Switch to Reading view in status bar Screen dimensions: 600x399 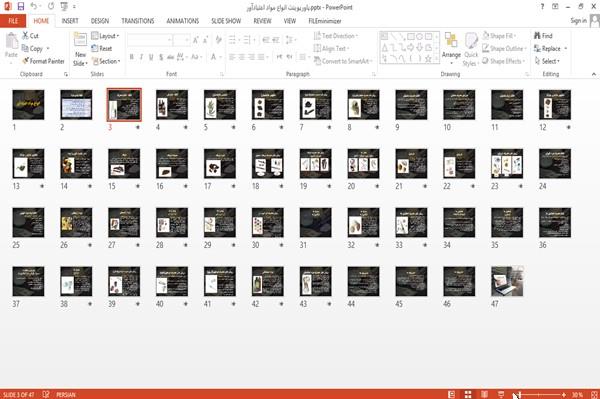[x=484, y=394]
